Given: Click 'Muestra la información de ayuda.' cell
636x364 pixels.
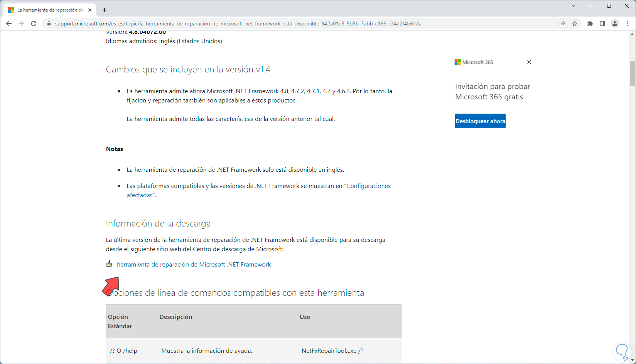Looking at the screenshot, I should [x=207, y=351].
